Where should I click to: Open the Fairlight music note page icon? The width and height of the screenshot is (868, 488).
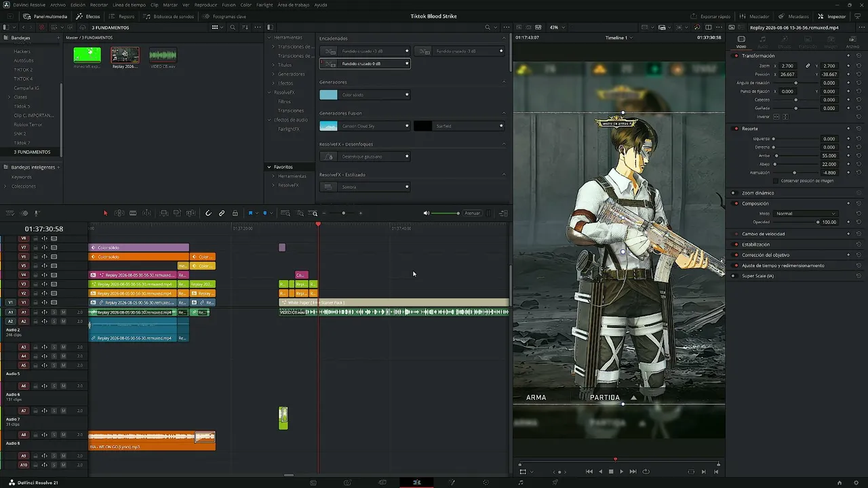520,482
